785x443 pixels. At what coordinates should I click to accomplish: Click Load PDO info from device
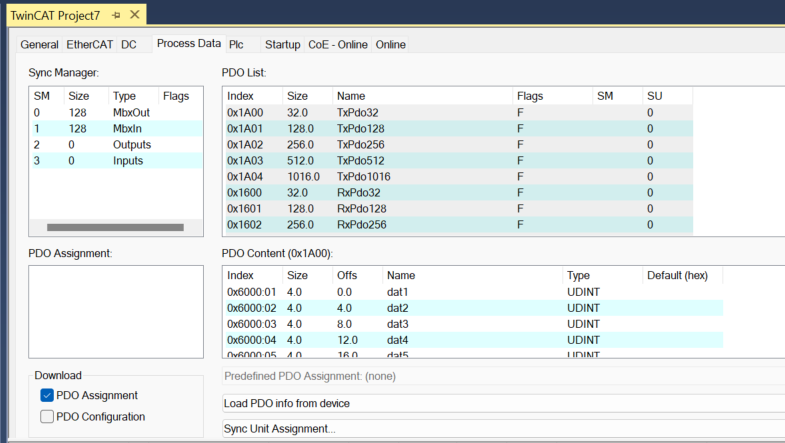503,403
